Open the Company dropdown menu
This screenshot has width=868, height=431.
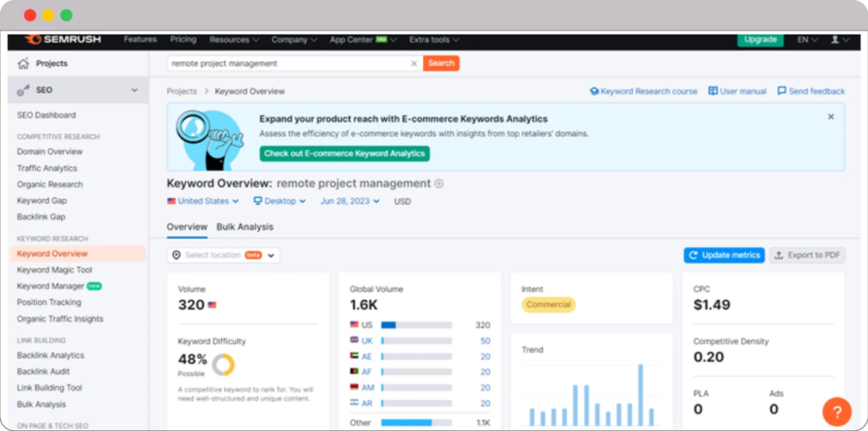coord(294,40)
